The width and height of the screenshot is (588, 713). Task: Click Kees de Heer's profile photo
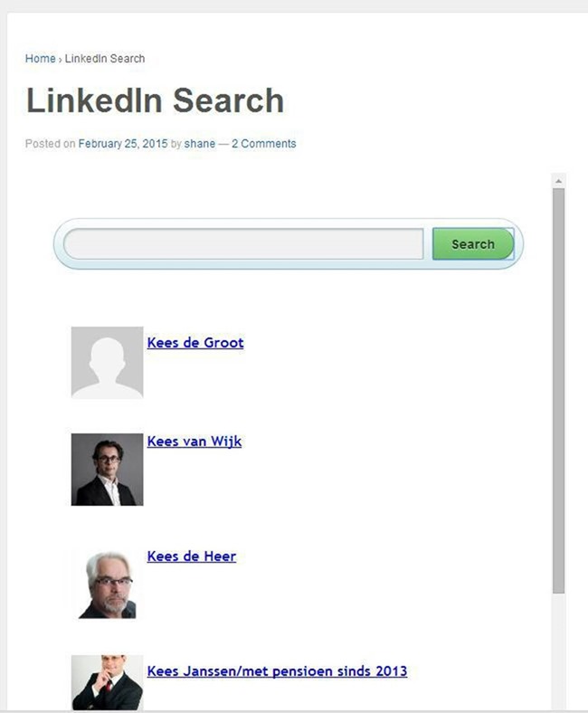(x=108, y=585)
